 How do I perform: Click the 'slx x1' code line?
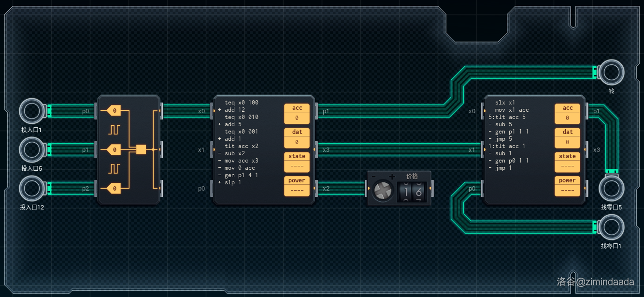(x=505, y=103)
